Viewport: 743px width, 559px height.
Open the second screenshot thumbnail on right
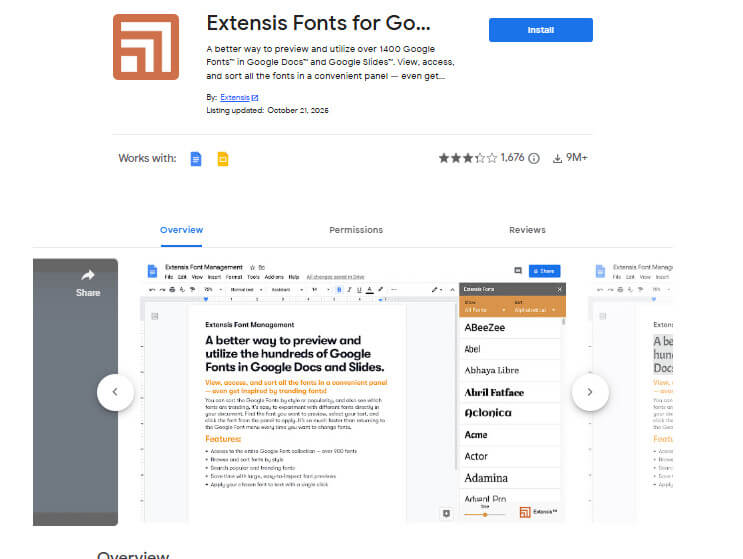(630, 390)
